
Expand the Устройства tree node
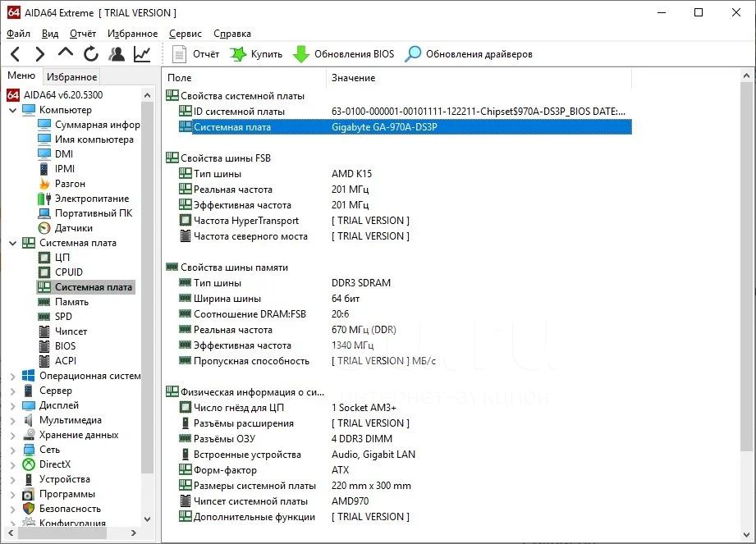(13, 480)
